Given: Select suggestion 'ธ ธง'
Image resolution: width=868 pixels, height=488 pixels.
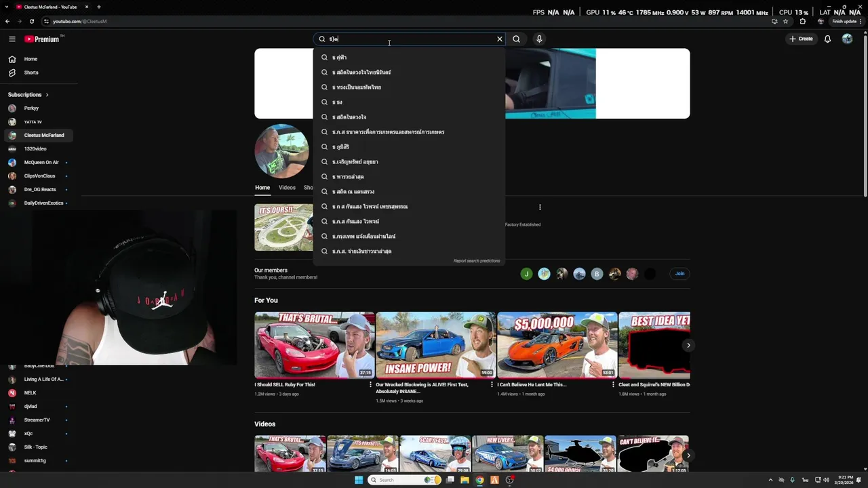Looking at the screenshot, I should (x=409, y=102).
